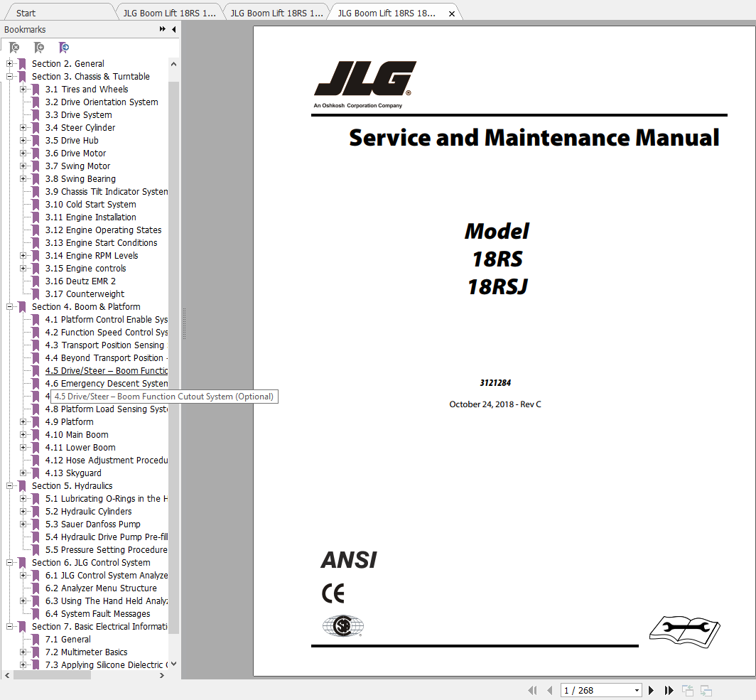Switch to the Start tab
Image resolution: width=756 pixels, height=700 pixels.
[26, 14]
